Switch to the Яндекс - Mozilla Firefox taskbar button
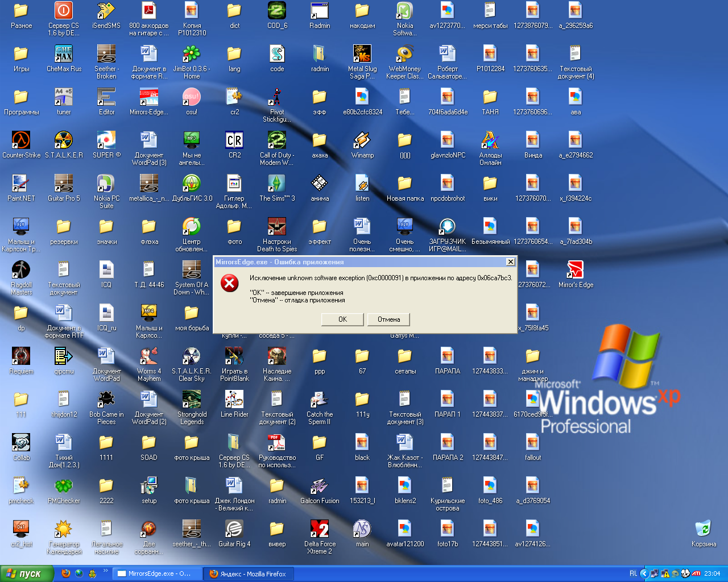 click(250, 573)
